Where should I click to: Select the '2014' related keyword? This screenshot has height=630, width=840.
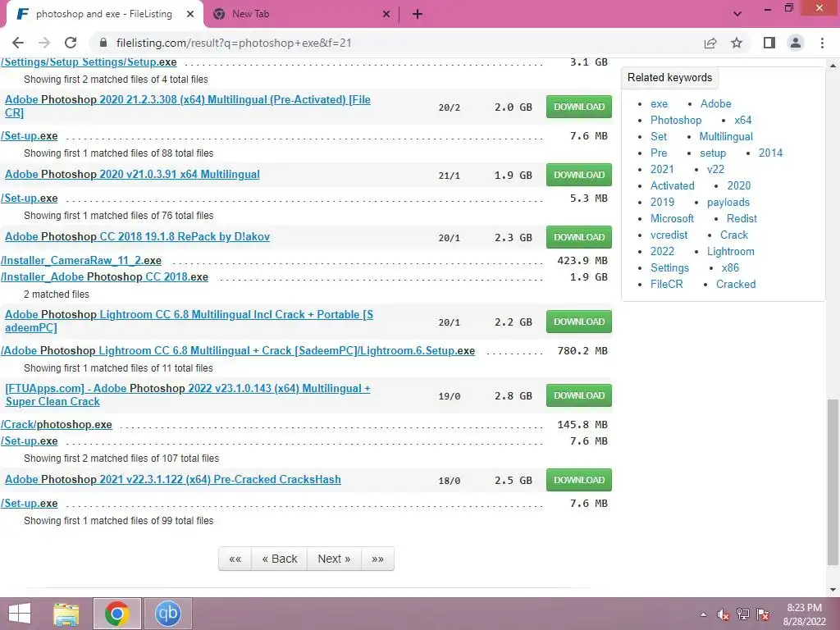click(x=770, y=153)
